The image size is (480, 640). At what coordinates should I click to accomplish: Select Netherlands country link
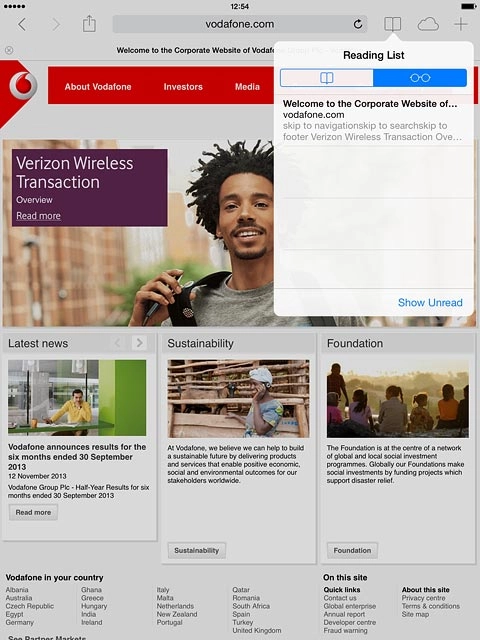[175, 606]
